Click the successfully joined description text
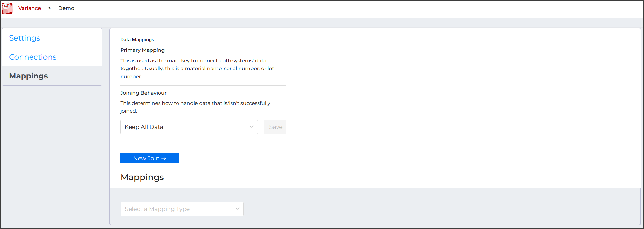 pos(195,107)
